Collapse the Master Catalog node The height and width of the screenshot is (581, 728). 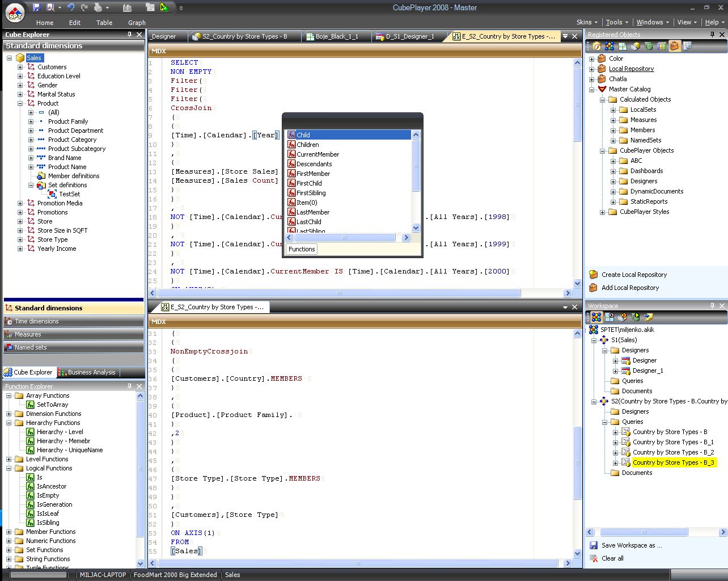(591, 89)
